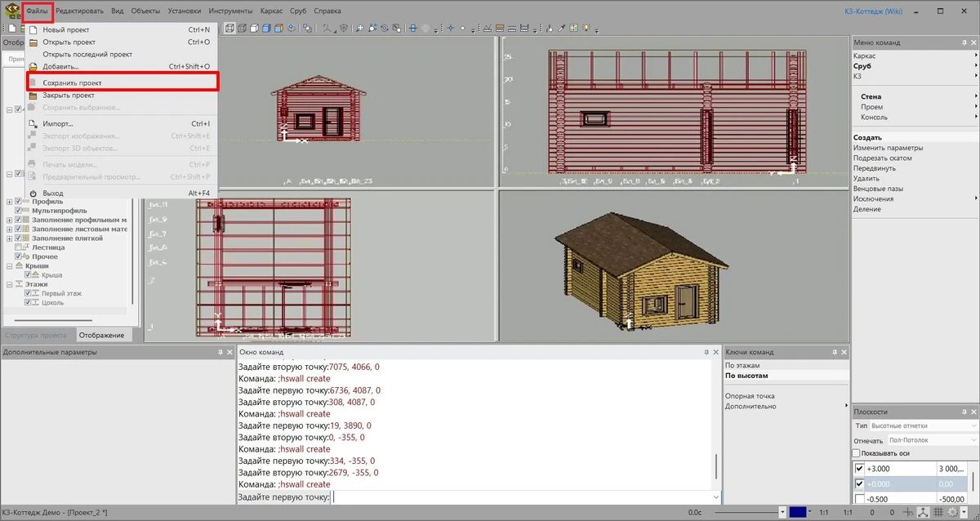Toggle grid icon in status bar
The image size is (980, 521).
(x=938, y=512)
